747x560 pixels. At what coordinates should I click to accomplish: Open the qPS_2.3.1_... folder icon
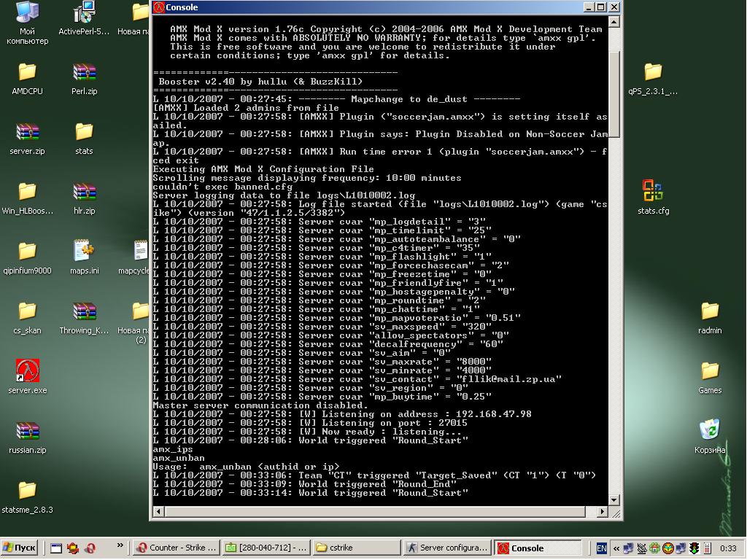click(653, 79)
